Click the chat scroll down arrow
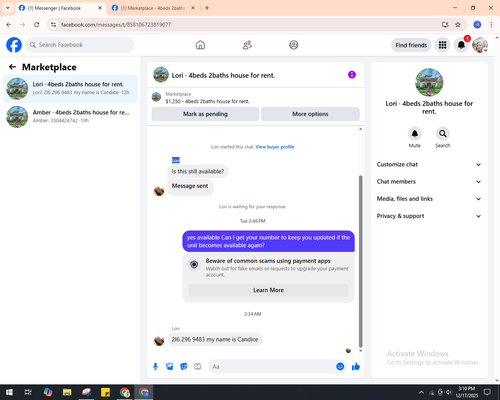Viewport: 500px width, 400px height. tap(360, 351)
